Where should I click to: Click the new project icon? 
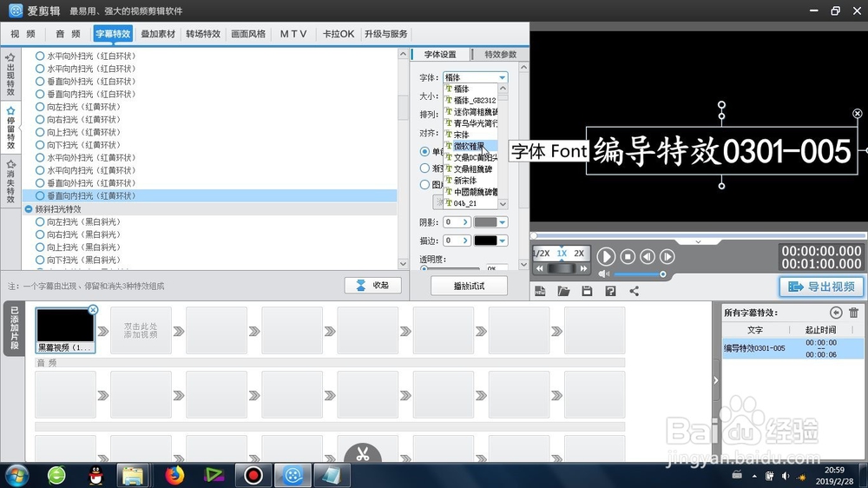pos(540,291)
